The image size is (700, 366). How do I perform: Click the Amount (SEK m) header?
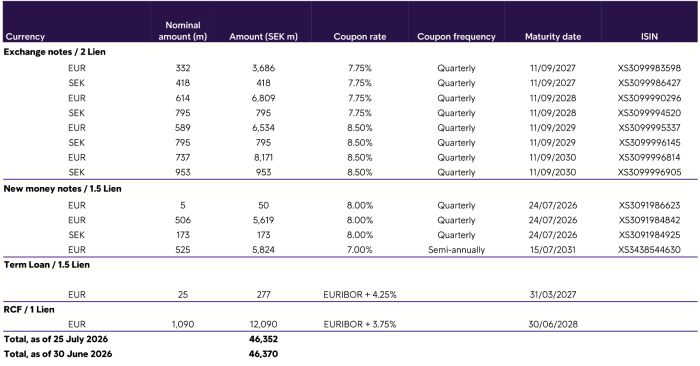tap(263, 37)
